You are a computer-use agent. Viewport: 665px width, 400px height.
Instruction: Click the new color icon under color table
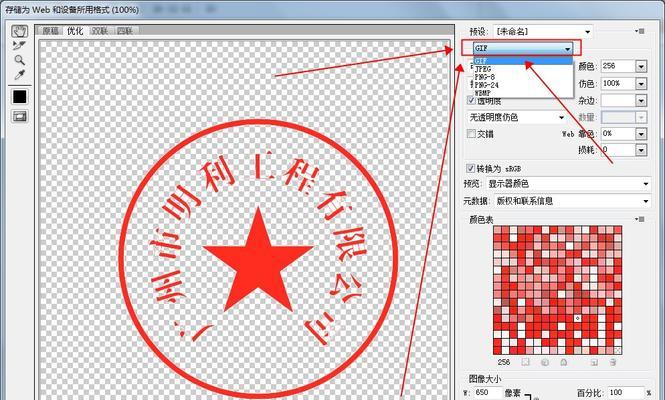pos(594,362)
